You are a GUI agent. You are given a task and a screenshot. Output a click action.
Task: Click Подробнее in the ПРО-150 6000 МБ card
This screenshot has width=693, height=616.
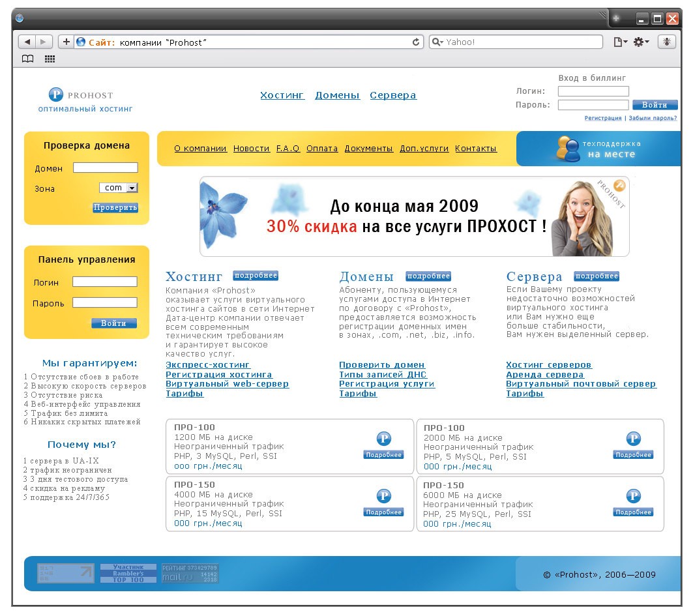(633, 512)
